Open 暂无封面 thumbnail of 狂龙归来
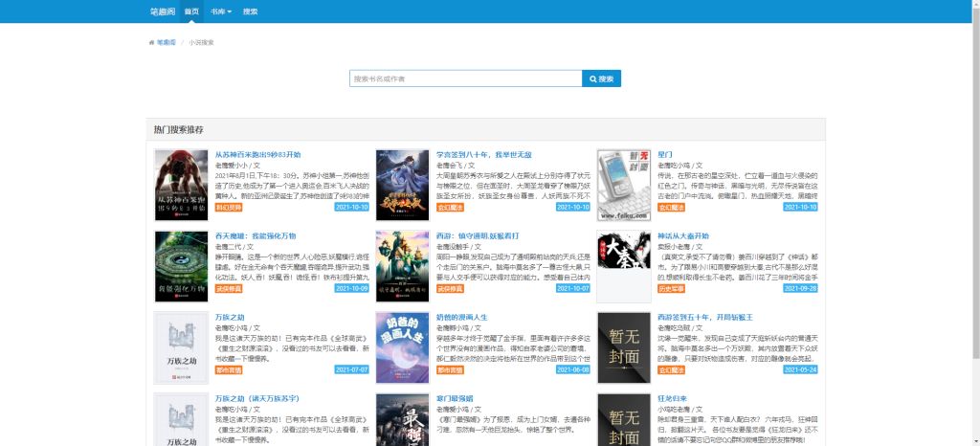Screen dimensions: 980x446 [x=624, y=419]
